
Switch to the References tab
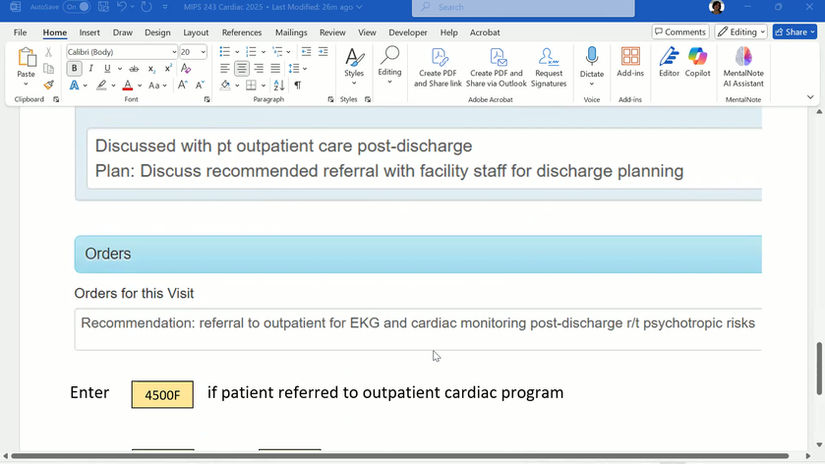click(242, 32)
